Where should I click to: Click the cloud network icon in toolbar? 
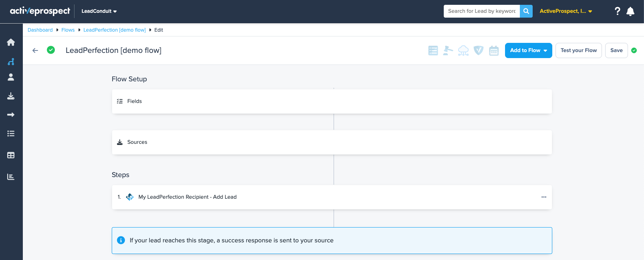(x=463, y=50)
